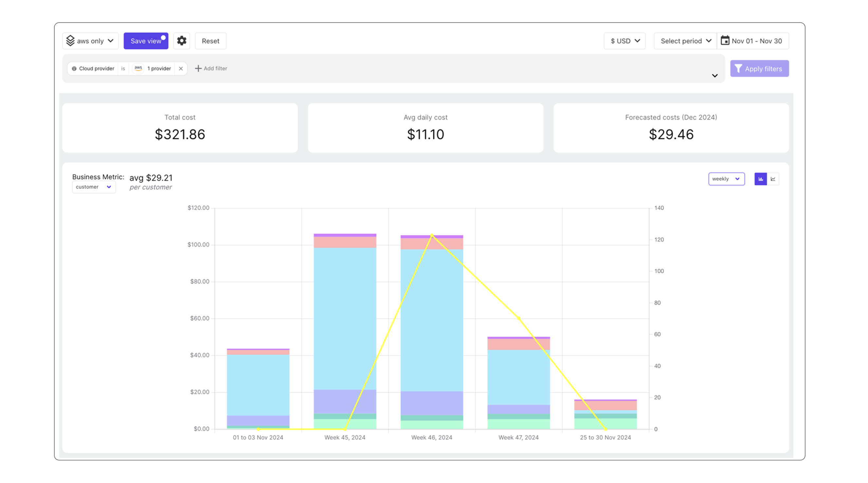This screenshot has height=483, width=868.
Task: Click the Reset button
Action: click(x=210, y=41)
